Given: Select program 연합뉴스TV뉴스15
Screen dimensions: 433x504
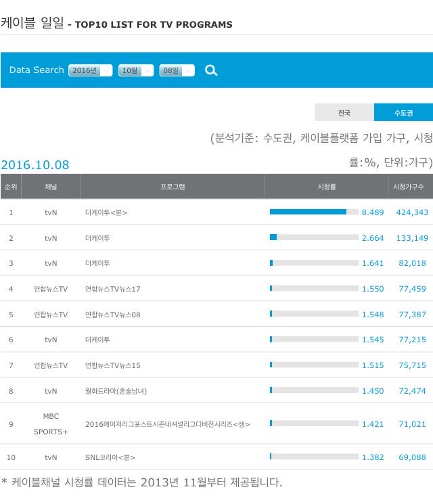Looking at the screenshot, I should [x=112, y=365].
